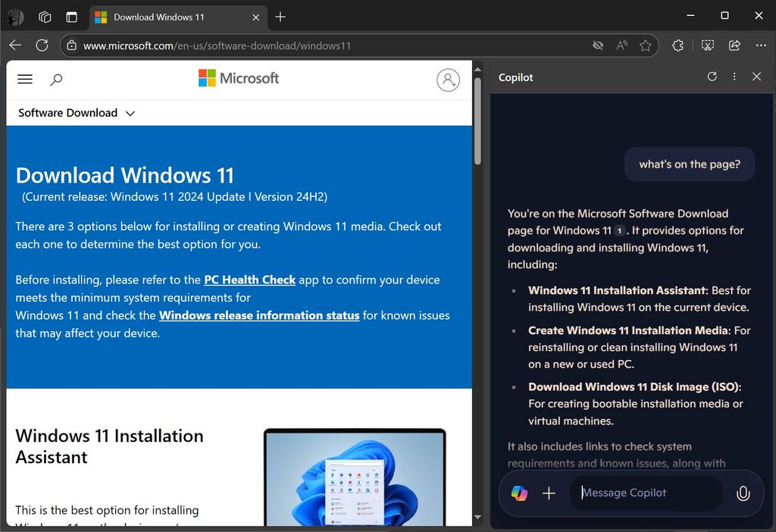Viewport: 776px width, 532px height.
Task: Open Copilot more options menu
Action: [734, 77]
